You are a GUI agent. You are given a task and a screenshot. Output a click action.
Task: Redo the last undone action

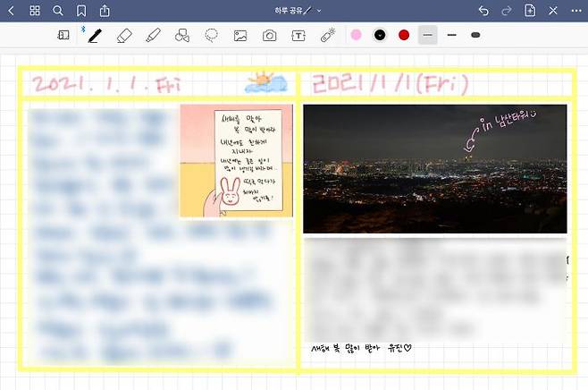coord(507,11)
